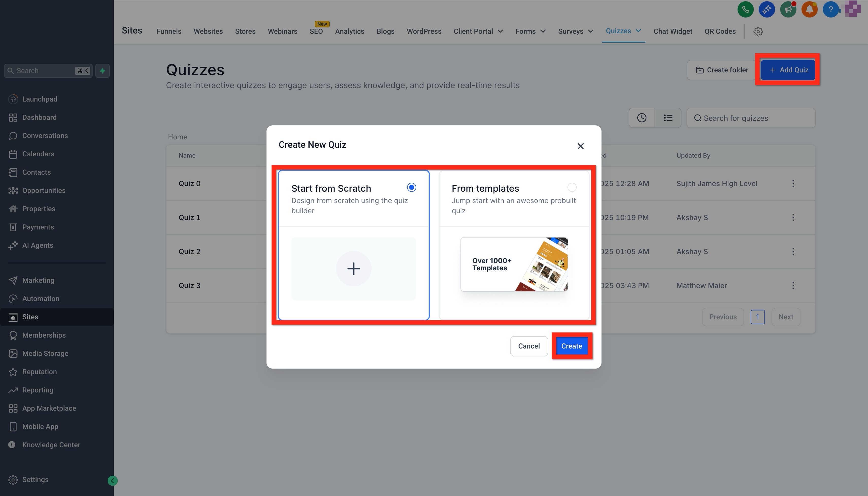Screen dimensions: 868x496
Task: Switch to recent clock view icon
Action: [642, 118]
